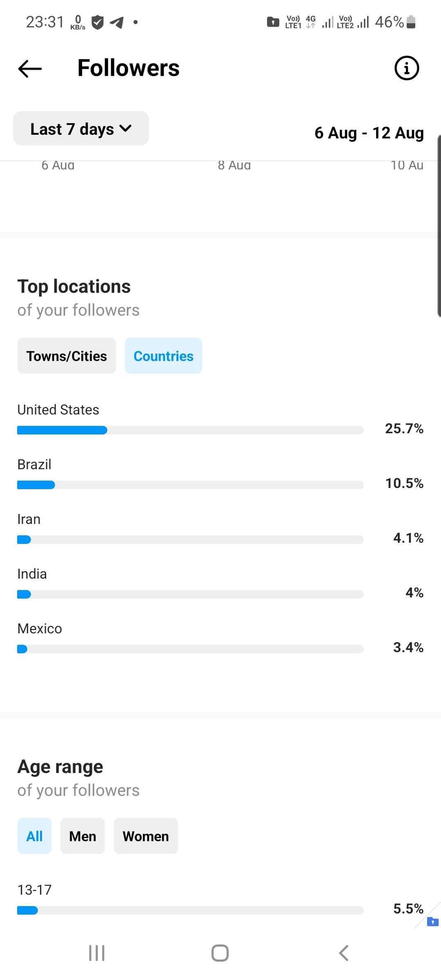
Task: Tap the 6 Aug - 12 Aug date range
Action: pos(369,133)
